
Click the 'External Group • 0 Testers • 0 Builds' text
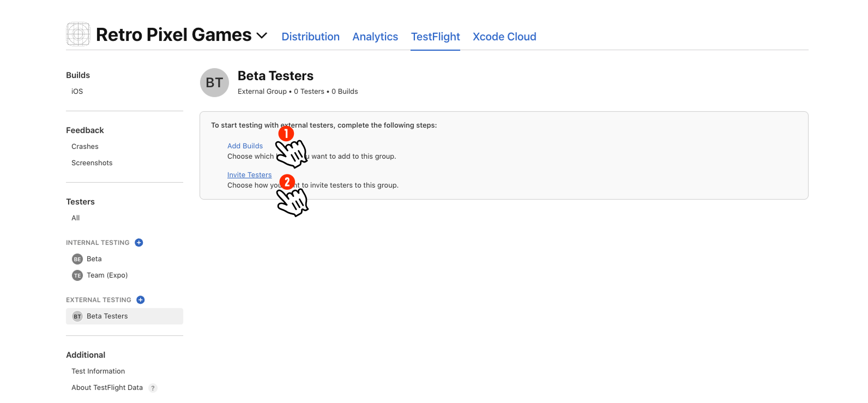pos(298,92)
